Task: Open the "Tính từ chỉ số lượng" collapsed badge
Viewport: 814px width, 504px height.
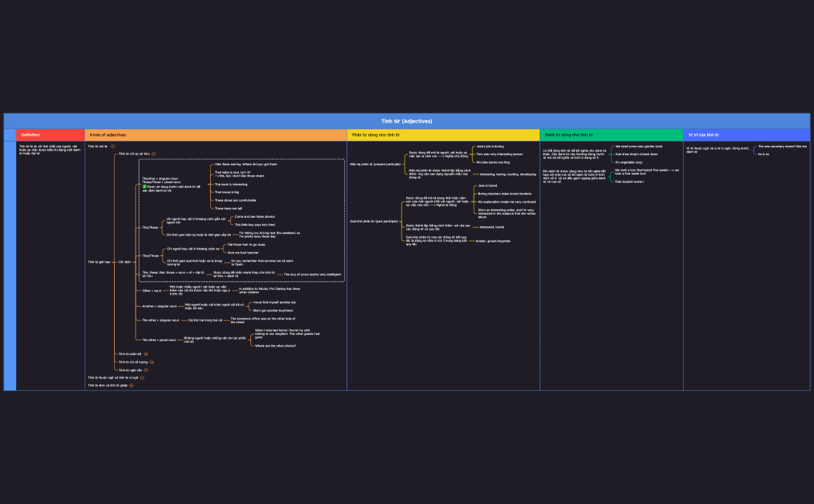Action: [151, 362]
